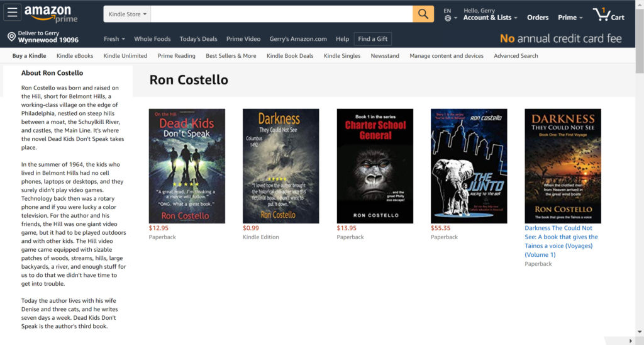Open Manage content and devices
This screenshot has width=644, height=345.
coord(447,56)
